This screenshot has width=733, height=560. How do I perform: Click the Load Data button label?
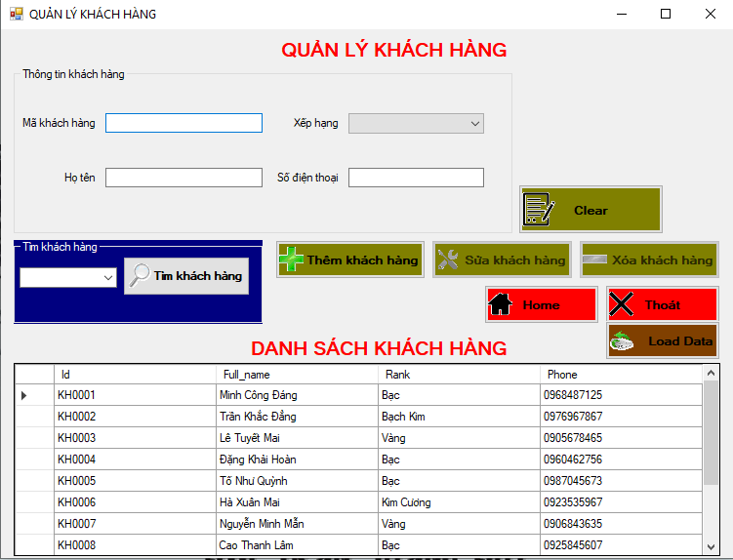click(x=680, y=341)
